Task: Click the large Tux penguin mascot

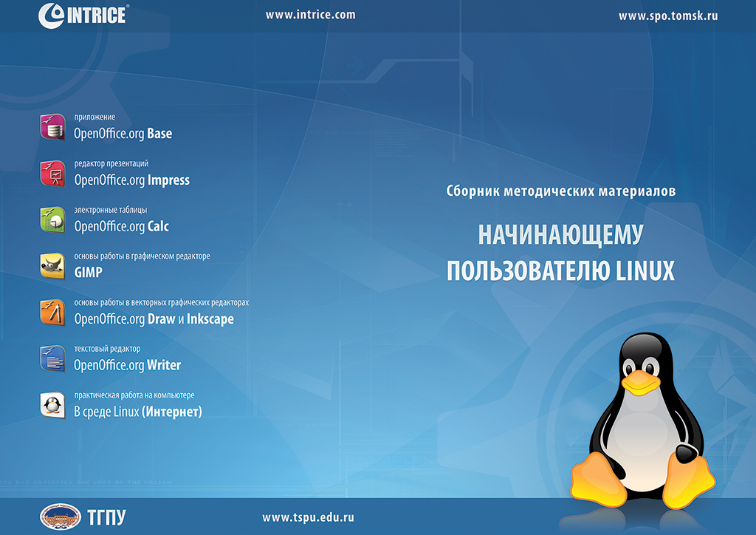Action: pos(643,420)
